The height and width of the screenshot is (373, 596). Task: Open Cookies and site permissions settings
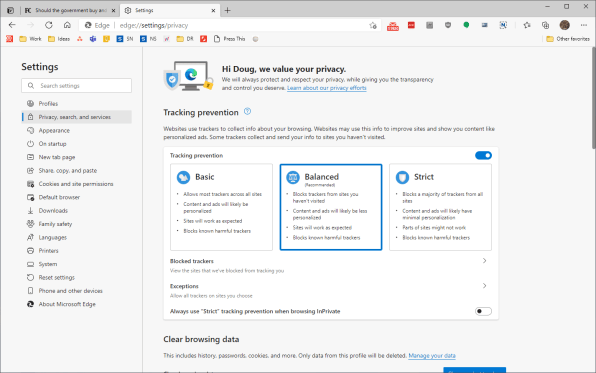point(76,184)
